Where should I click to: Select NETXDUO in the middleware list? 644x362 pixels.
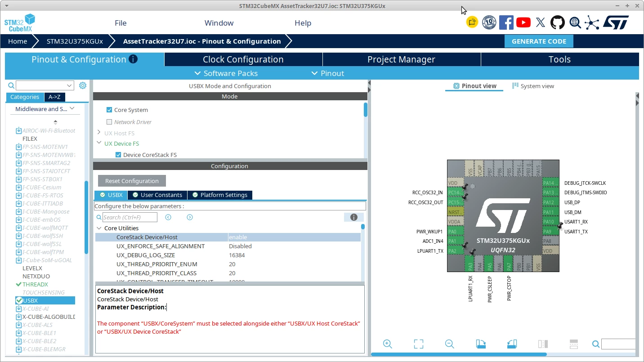pos(36,276)
